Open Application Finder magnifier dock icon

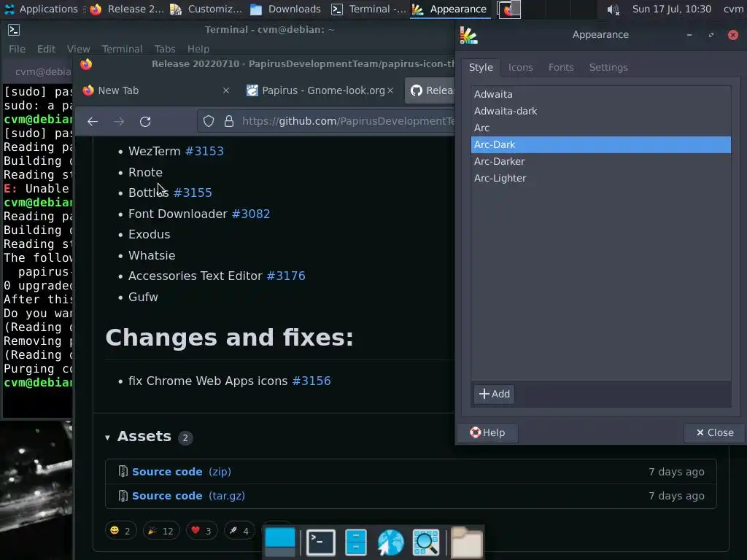tap(425, 542)
